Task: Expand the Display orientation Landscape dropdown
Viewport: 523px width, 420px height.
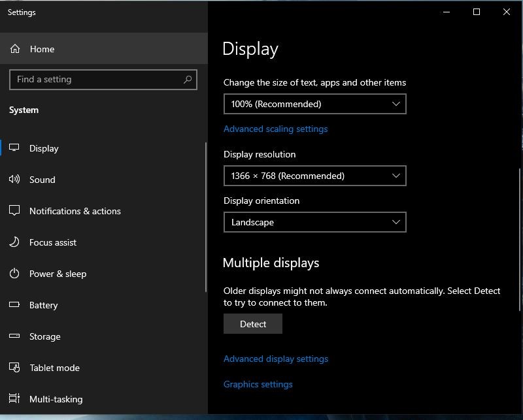Action: (x=314, y=222)
